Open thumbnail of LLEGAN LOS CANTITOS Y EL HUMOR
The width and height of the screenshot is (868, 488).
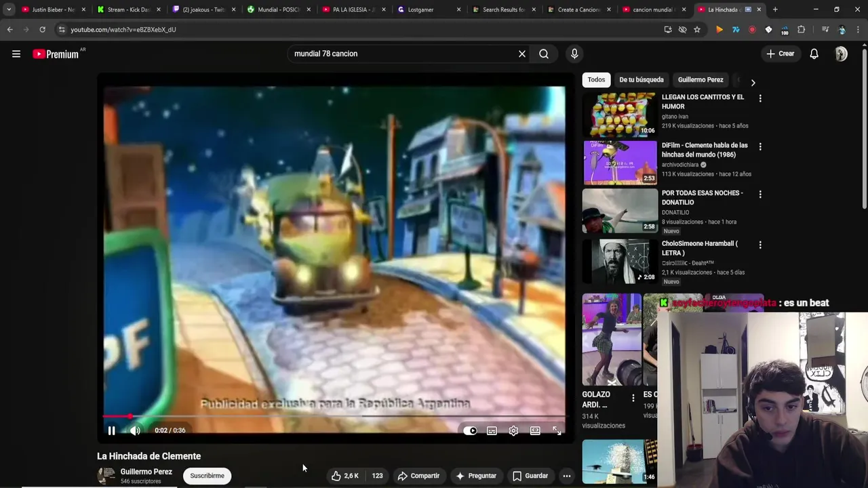click(620, 115)
